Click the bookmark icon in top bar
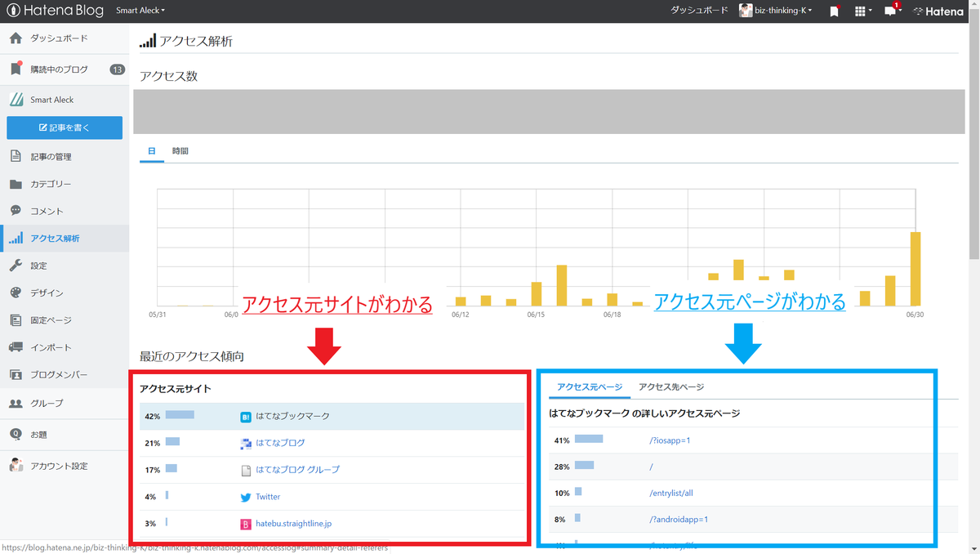Screen dimensions: 980x554 tap(834, 11)
